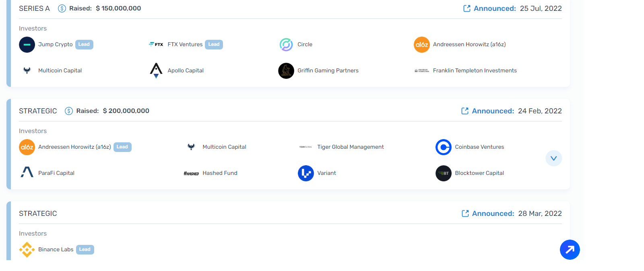The height and width of the screenshot is (271, 644).
Task: Click the Coinbase Ventures logo
Action: 444,147
